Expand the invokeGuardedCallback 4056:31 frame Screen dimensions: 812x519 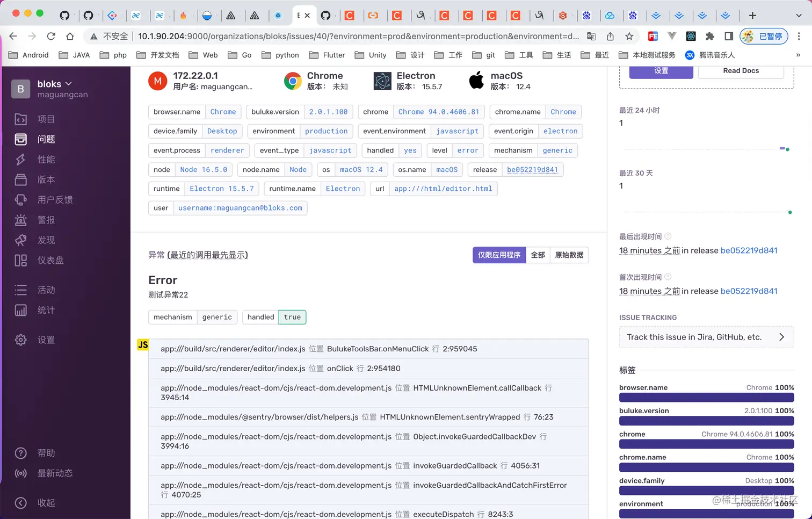click(368, 466)
